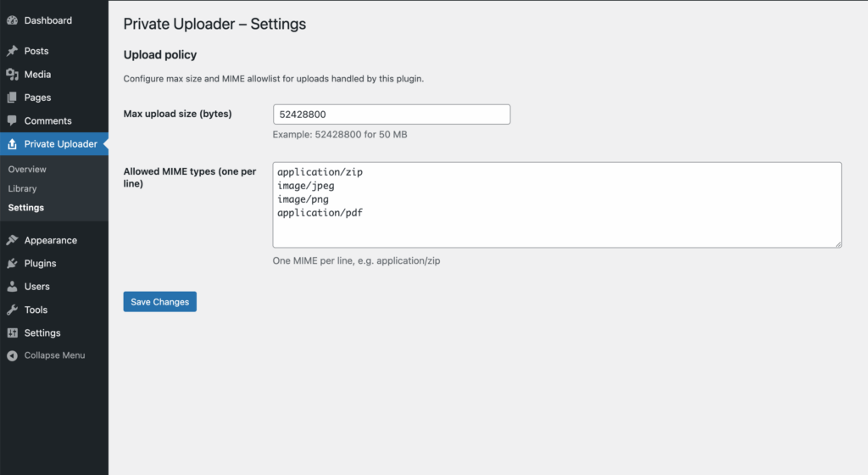Viewport: 868px width, 475px height.
Task: Click the Max upload size input field
Action: point(392,115)
